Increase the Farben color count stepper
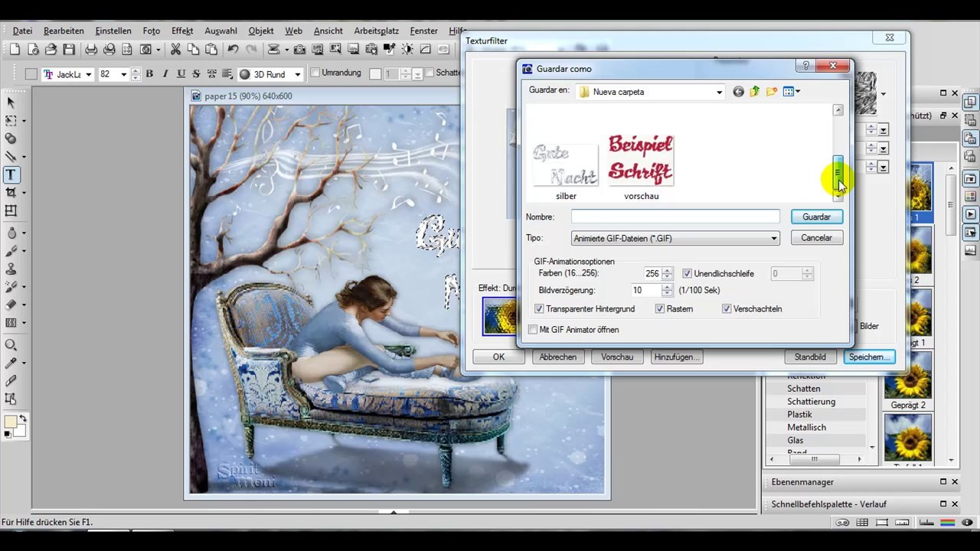 pos(668,271)
